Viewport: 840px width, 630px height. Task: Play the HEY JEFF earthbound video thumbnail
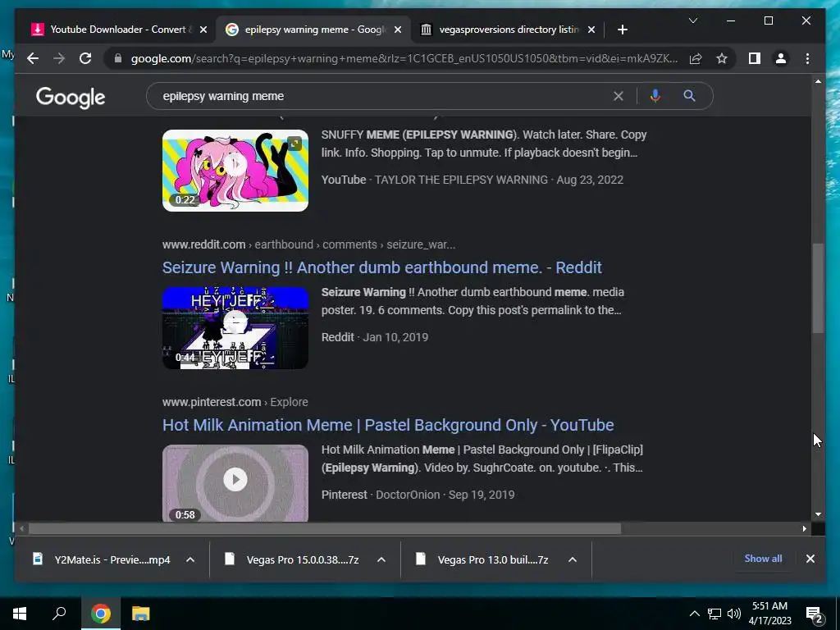point(235,328)
